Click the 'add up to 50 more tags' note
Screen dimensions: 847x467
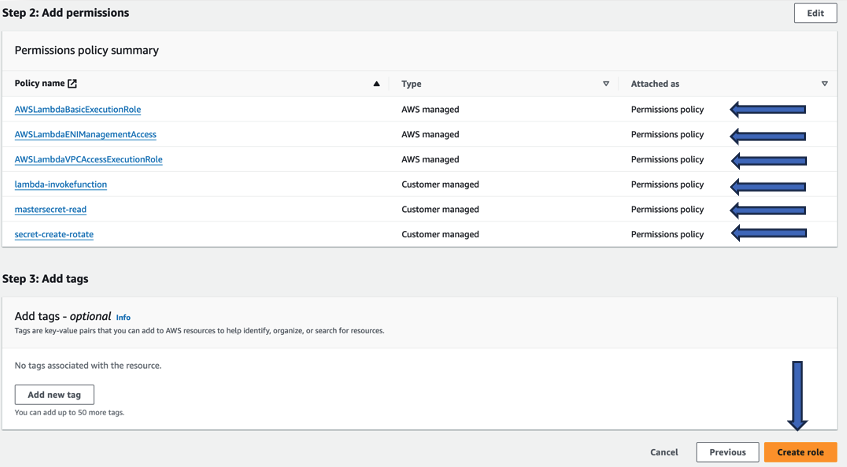pyautogui.click(x=69, y=412)
